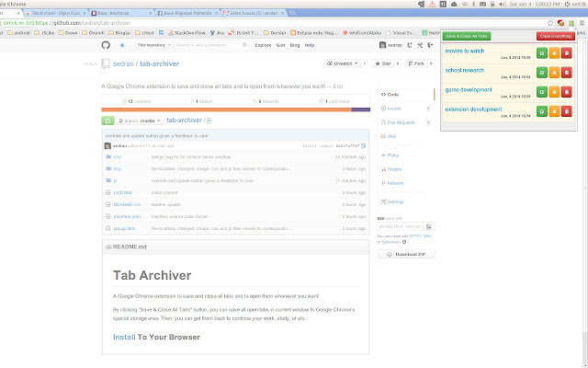
Task: Click the red Clear Everything button
Action: (x=555, y=36)
